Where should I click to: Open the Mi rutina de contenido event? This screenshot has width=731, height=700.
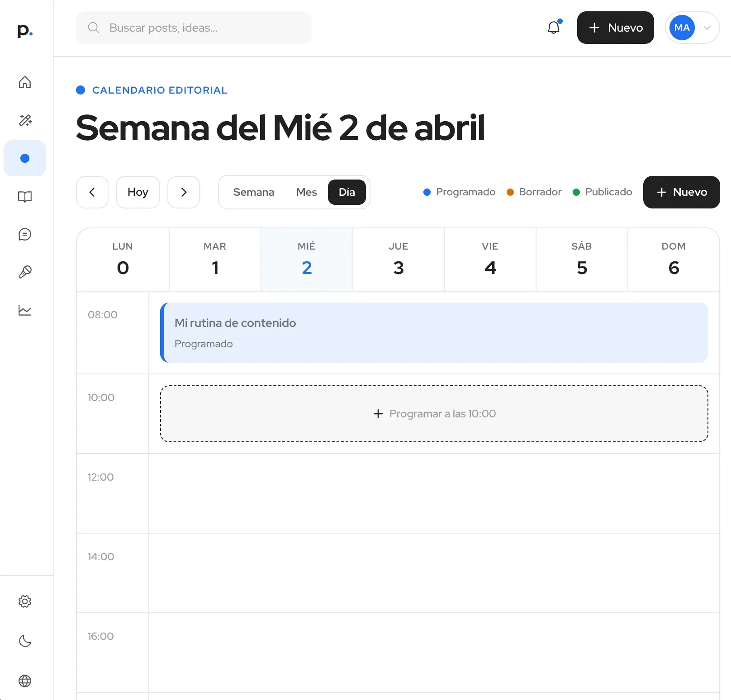pos(434,333)
